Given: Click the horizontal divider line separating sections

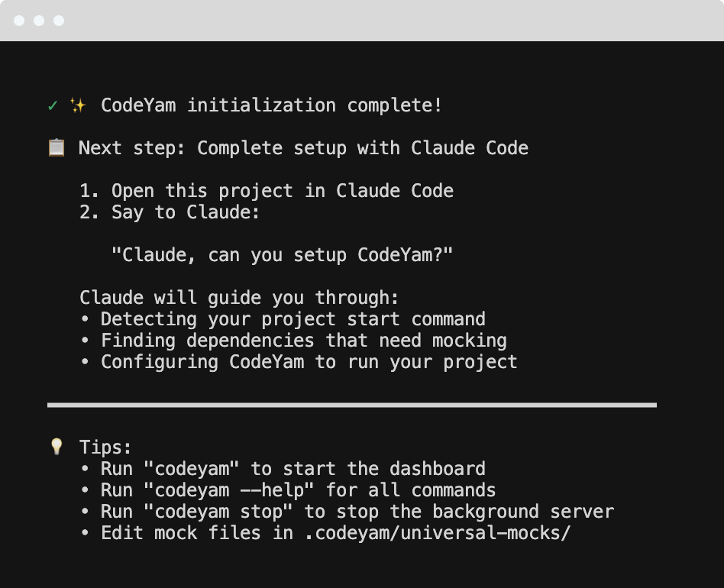Looking at the screenshot, I should (x=351, y=403).
